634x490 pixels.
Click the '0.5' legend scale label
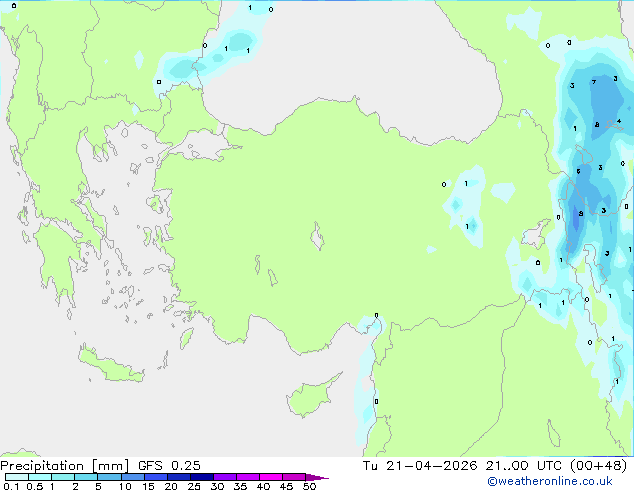(35, 486)
